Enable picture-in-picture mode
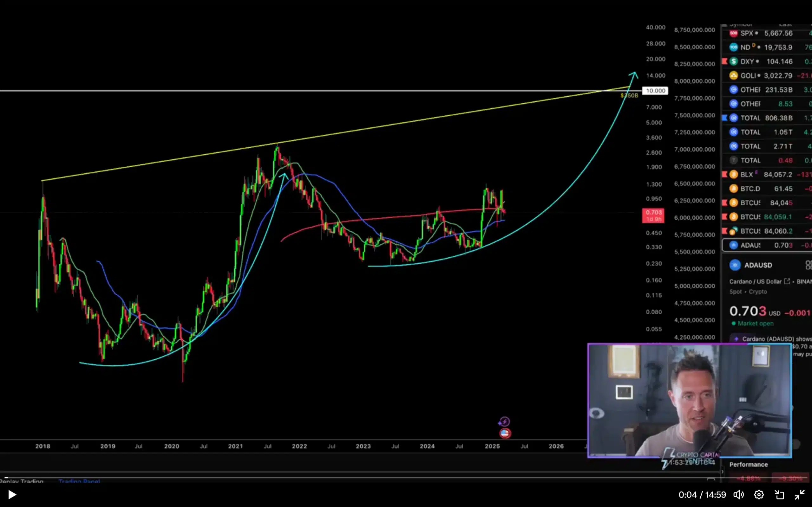 pyautogui.click(x=779, y=495)
